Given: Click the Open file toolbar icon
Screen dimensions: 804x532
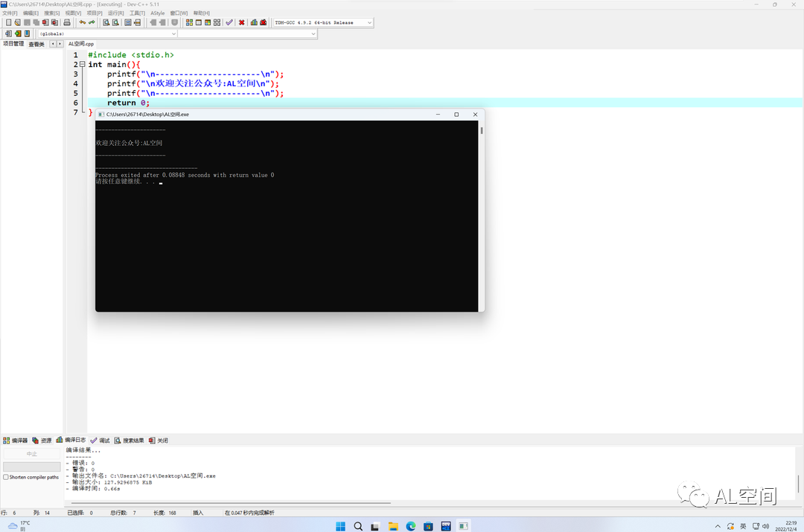Looking at the screenshot, I should tap(17, 22).
